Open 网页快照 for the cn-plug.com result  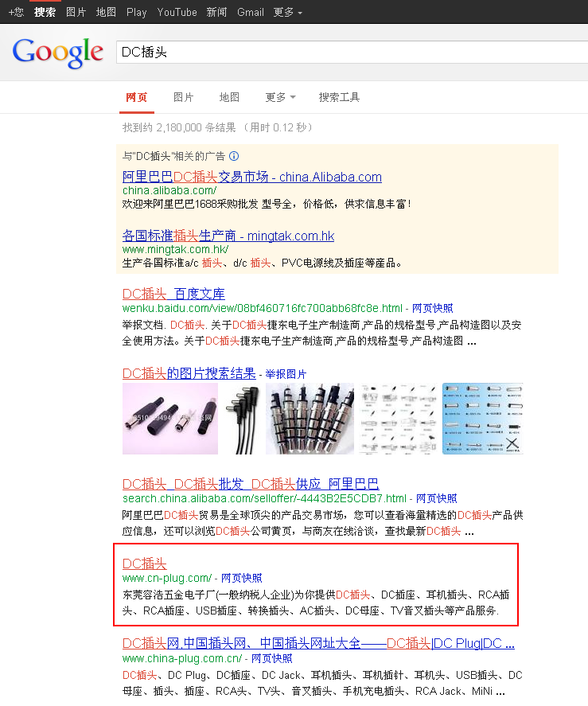241,578
